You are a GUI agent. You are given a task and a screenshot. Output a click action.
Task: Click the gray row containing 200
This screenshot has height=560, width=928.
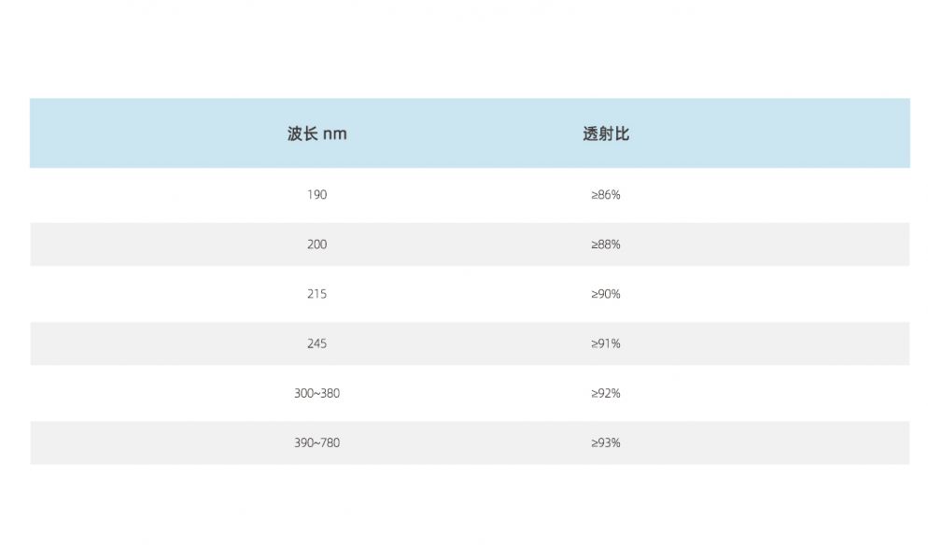pos(470,245)
